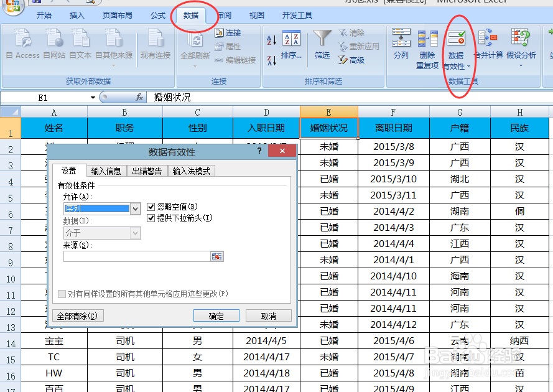Click the Office button logo
This screenshot has height=392, width=553.
tap(12, 6)
